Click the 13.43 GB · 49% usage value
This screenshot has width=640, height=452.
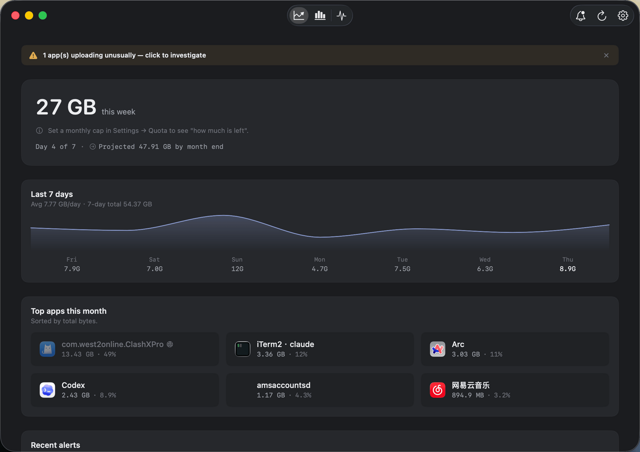point(89,354)
